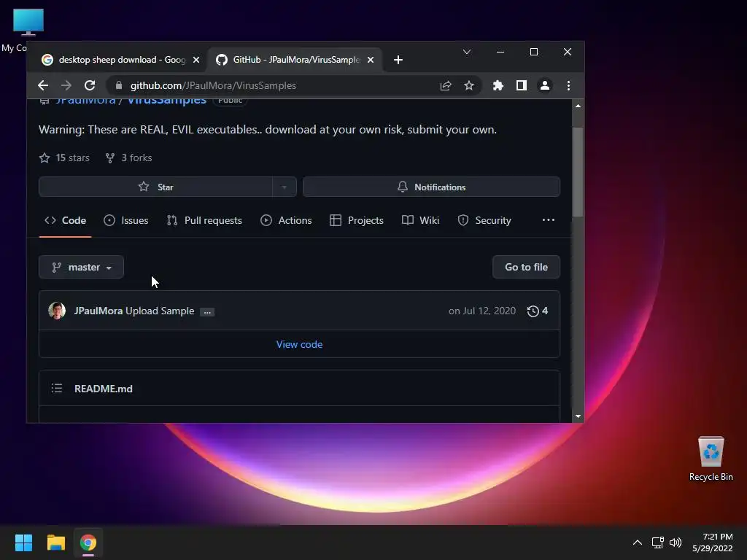Screen dimensions: 747x560
Task: Open the Notifications button
Action: tap(431, 187)
